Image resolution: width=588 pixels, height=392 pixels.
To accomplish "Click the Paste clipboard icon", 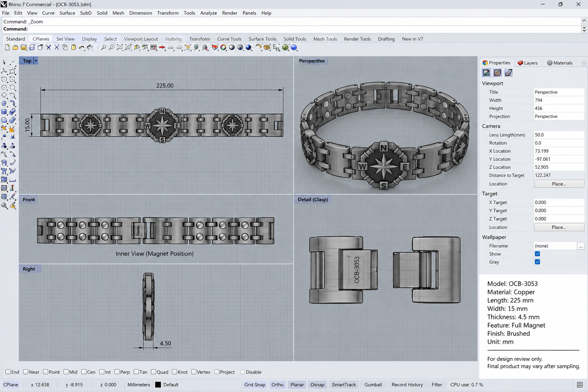I will [73, 47].
